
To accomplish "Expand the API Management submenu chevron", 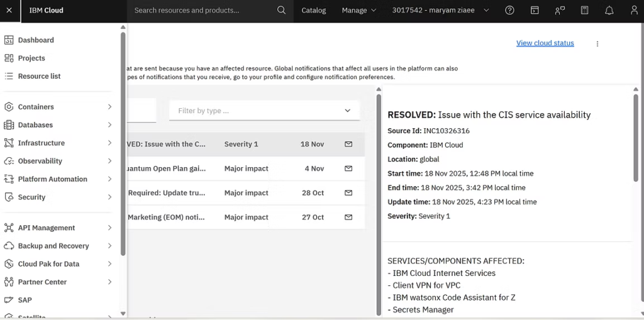I will (x=109, y=228).
